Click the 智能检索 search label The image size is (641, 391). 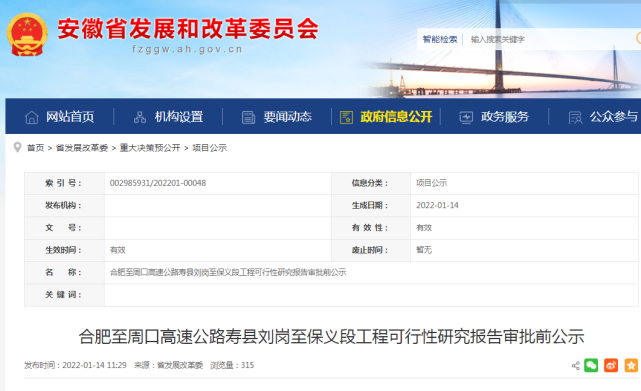(x=440, y=39)
